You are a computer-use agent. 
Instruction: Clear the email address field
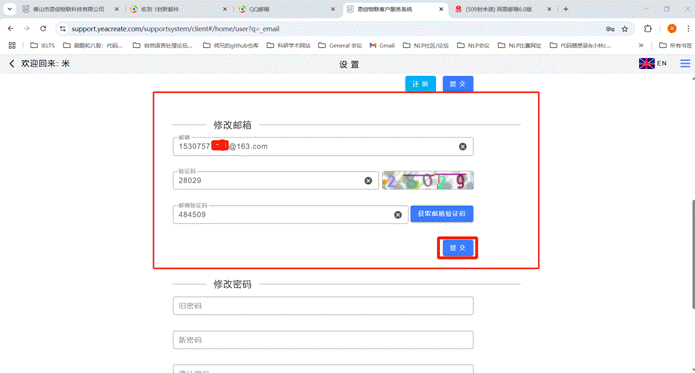[462, 147]
